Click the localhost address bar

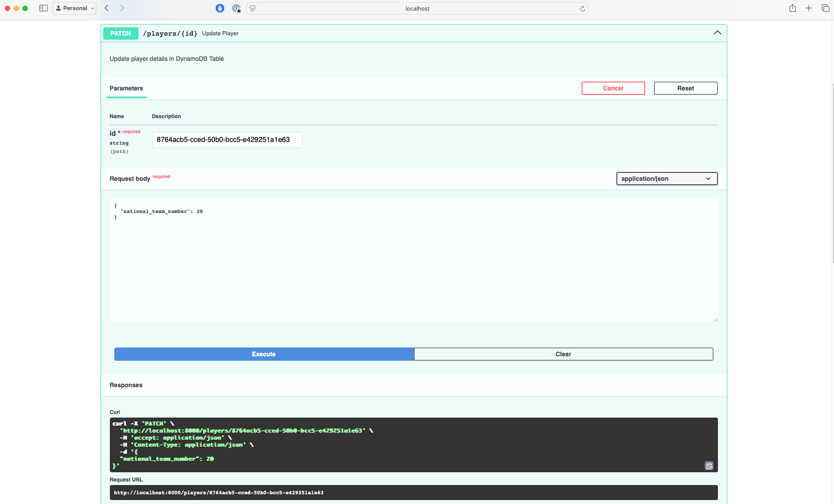point(417,8)
